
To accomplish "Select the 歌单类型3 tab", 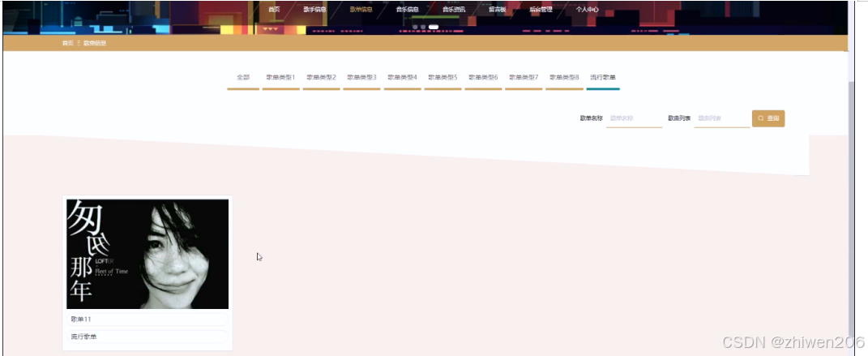I will (x=361, y=78).
